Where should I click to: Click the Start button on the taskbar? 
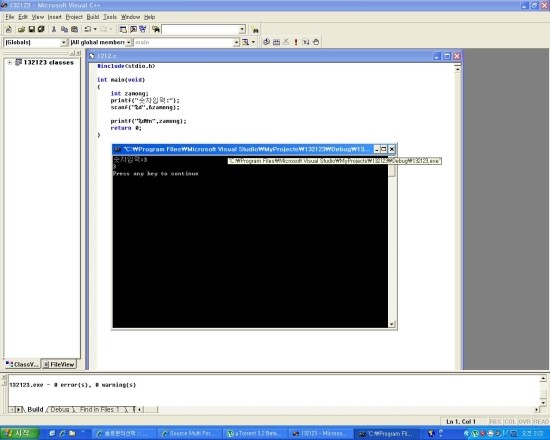20,433
